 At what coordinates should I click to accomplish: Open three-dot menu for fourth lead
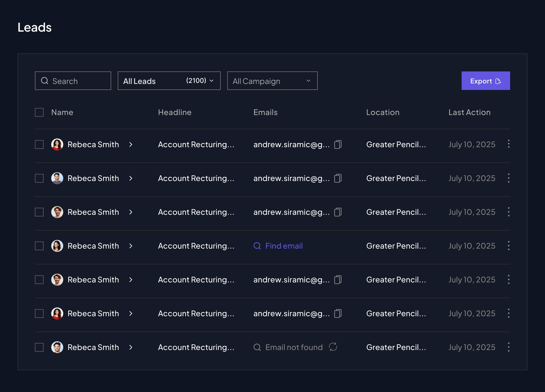coord(508,246)
